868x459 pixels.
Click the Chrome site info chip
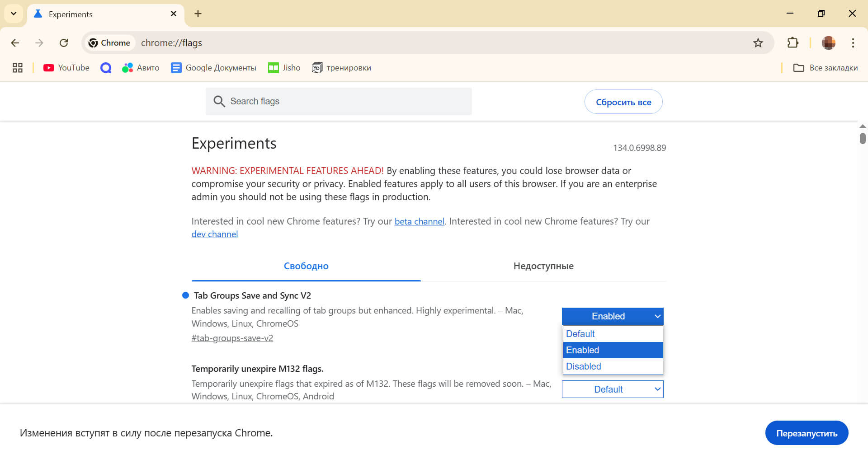(x=110, y=43)
